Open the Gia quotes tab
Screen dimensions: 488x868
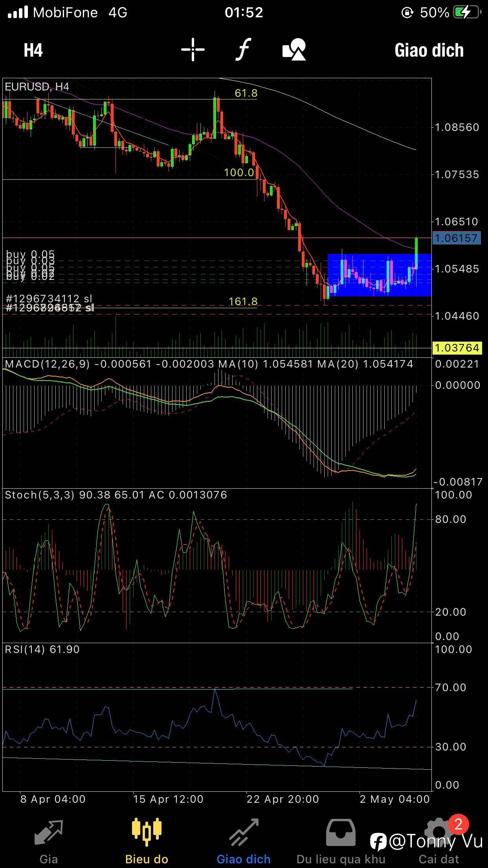(49, 842)
